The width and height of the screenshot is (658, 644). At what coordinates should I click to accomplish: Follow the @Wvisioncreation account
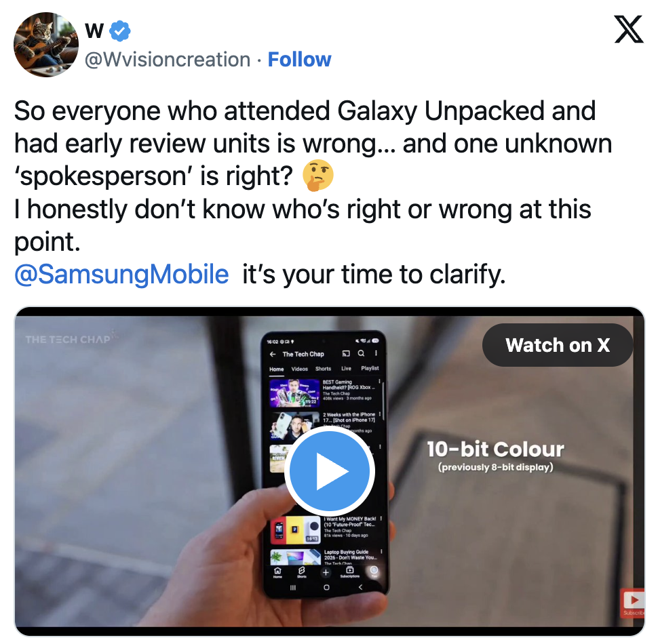pos(299,60)
